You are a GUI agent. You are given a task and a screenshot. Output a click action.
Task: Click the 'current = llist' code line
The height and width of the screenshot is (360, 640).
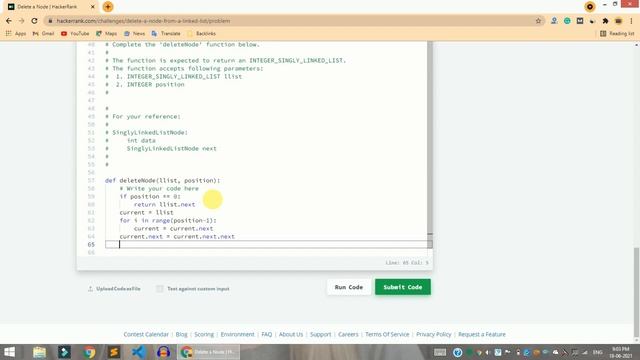point(146,212)
